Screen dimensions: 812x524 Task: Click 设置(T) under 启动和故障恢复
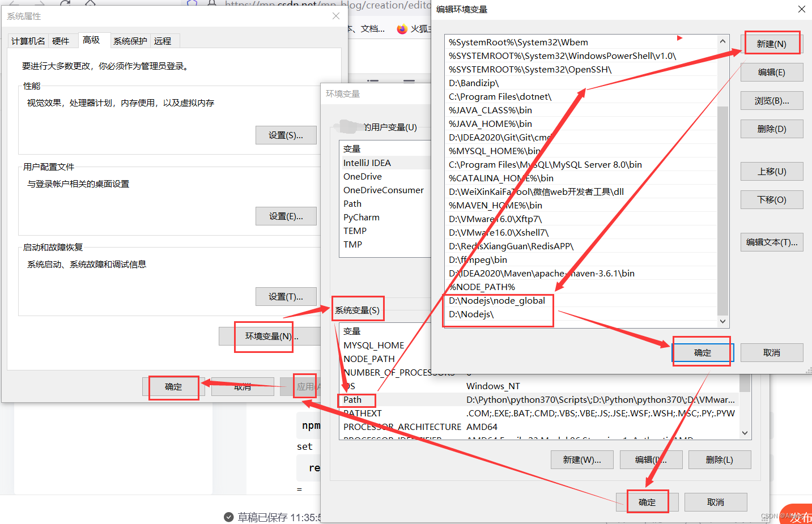[286, 296]
